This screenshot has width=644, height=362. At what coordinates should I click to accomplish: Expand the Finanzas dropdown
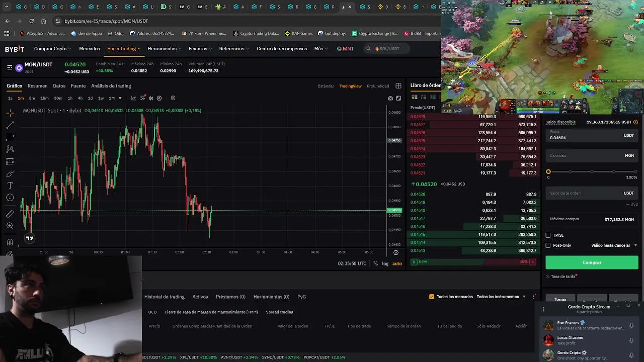pos(200,49)
